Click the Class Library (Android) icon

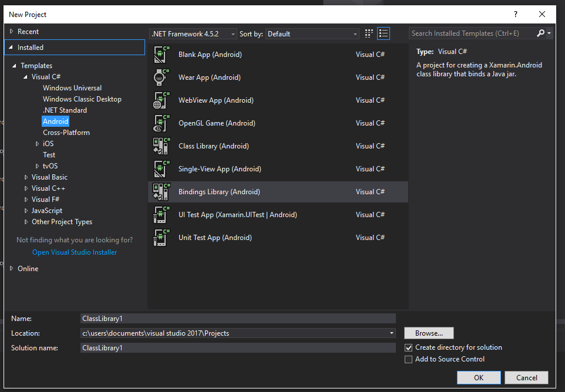coord(161,146)
